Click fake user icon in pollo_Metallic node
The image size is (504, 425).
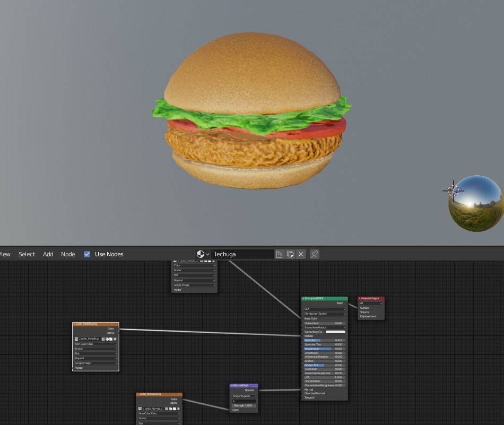pos(103,339)
